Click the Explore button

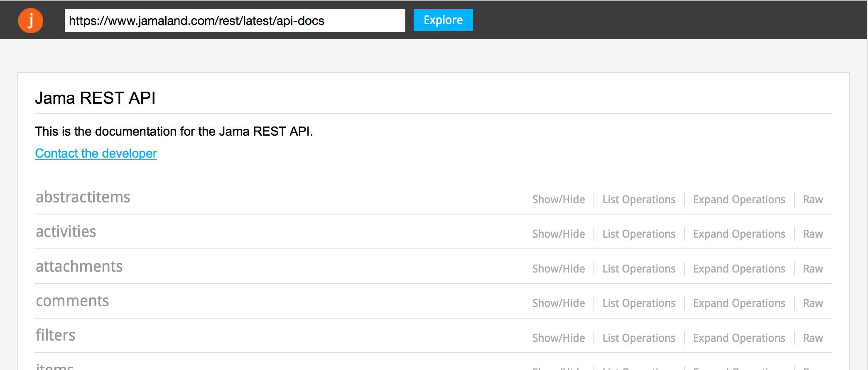coord(443,20)
